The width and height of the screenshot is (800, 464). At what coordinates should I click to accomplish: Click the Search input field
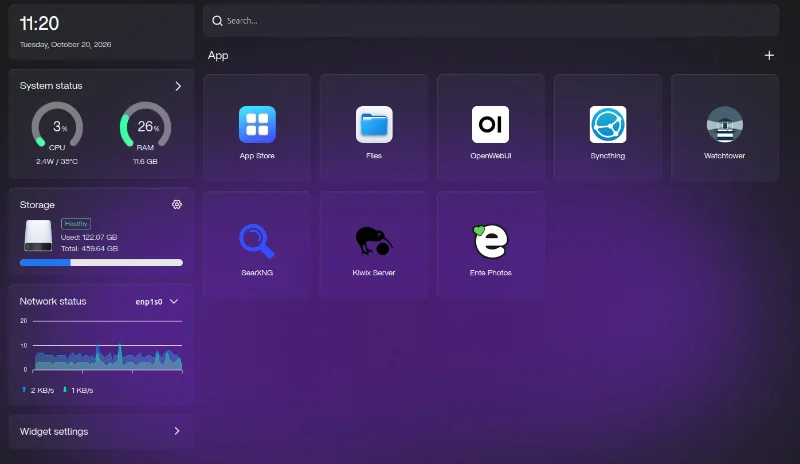click(x=491, y=21)
